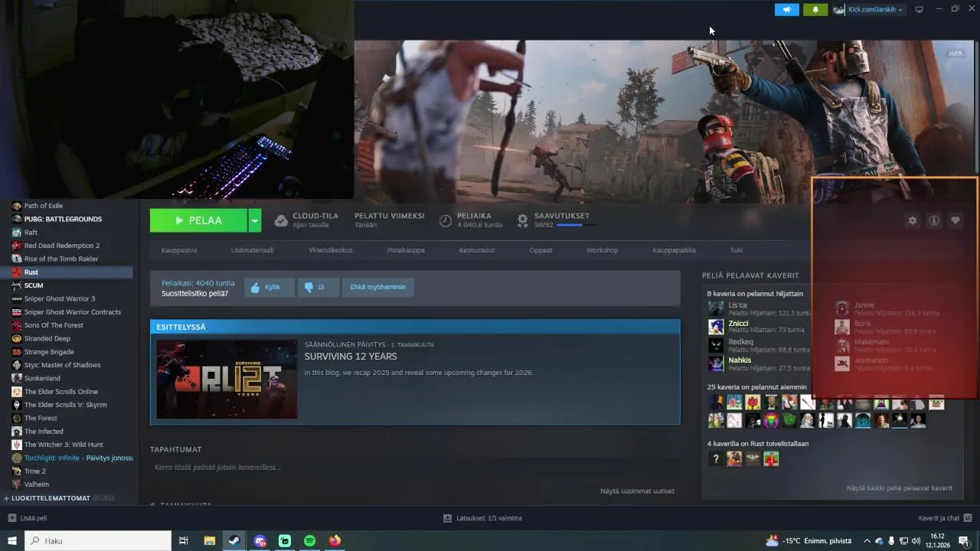The width and height of the screenshot is (980, 551).
Task: Toggle the favorite heart icon
Action: click(955, 220)
